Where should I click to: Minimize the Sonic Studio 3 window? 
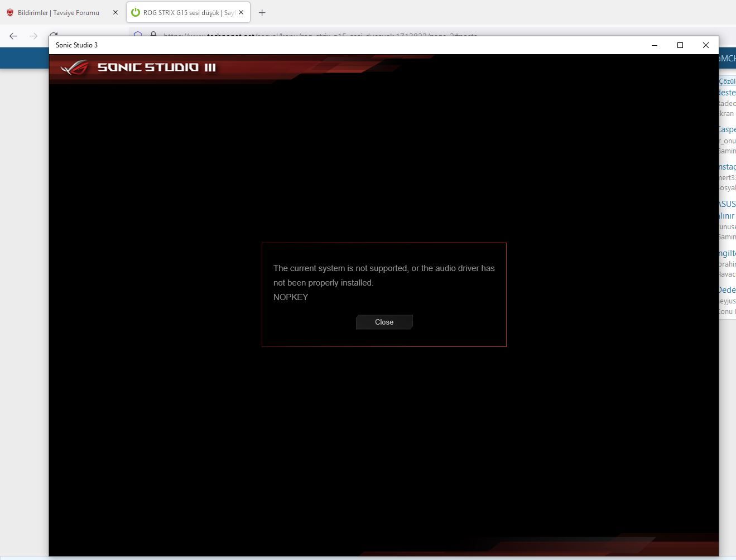tap(655, 45)
